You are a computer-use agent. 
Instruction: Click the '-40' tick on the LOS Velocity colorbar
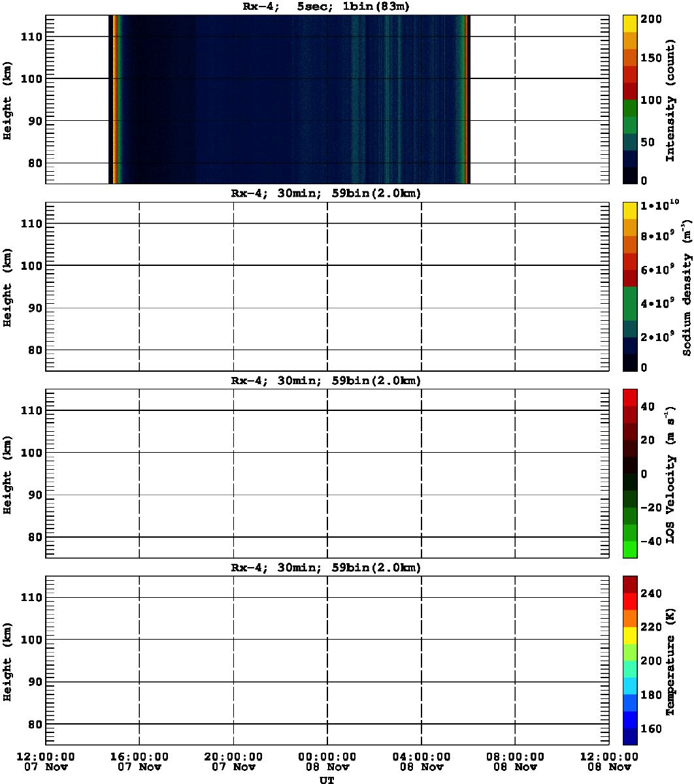coord(651,541)
